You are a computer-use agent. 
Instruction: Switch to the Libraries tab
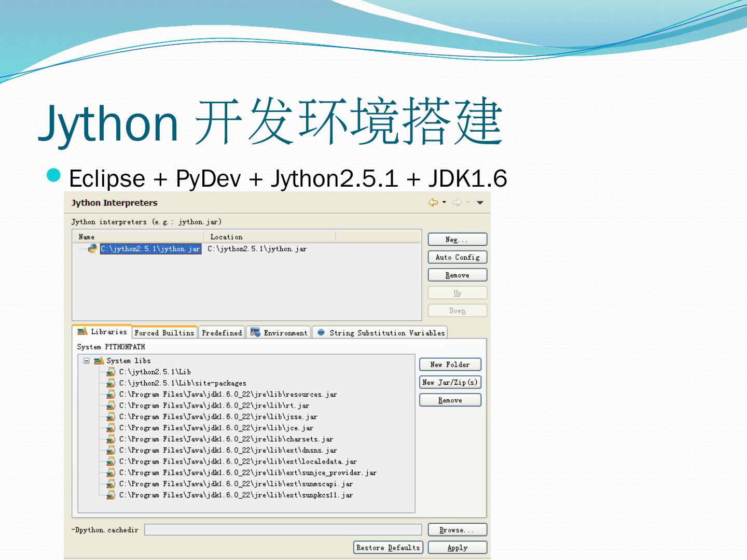point(102,332)
